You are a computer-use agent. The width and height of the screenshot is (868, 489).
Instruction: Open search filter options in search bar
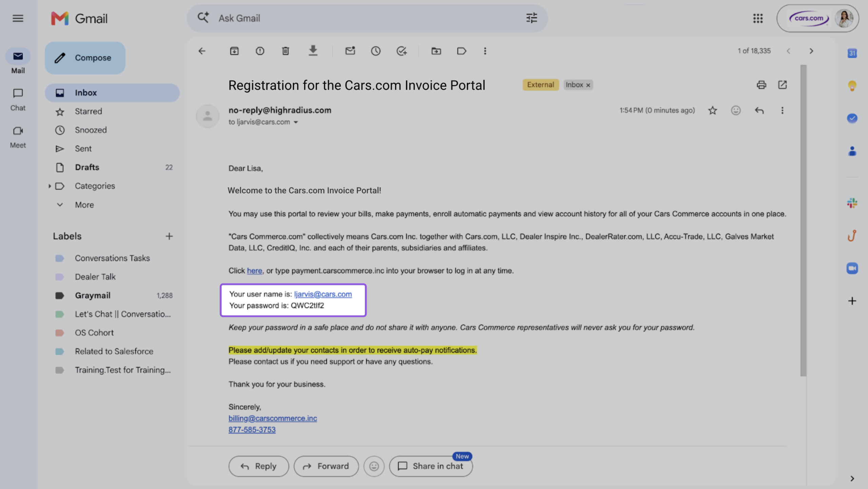point(532,18)
